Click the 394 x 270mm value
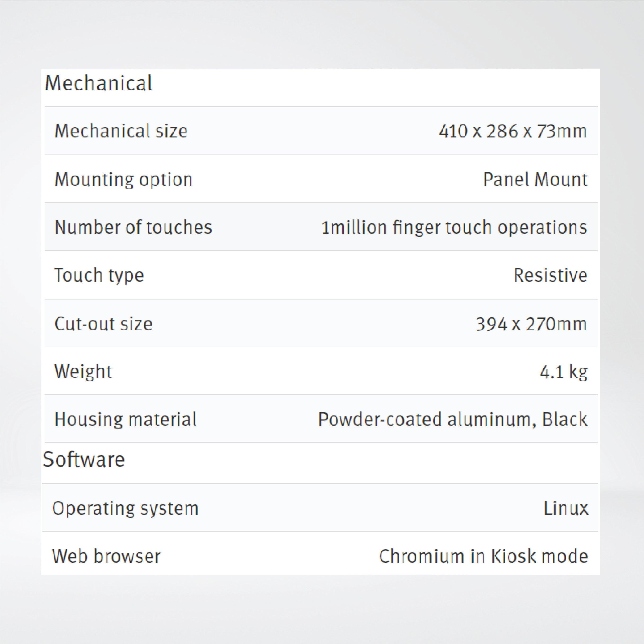Image resolution: width=644 pixels, height=644 pixels. tap(531, 324)
